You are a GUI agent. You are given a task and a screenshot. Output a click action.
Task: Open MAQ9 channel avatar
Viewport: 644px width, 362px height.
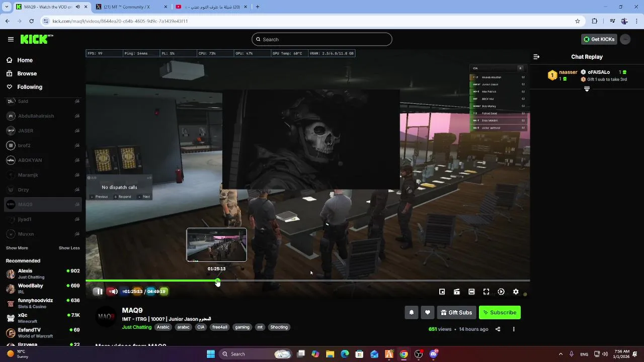click(106, 316)
